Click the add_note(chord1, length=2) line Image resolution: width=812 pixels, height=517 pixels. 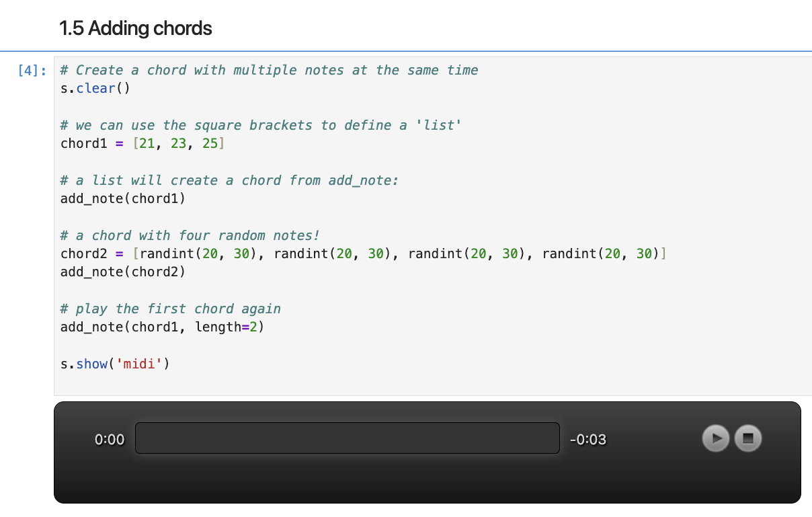pyautogui.click(x=163, y=327)
